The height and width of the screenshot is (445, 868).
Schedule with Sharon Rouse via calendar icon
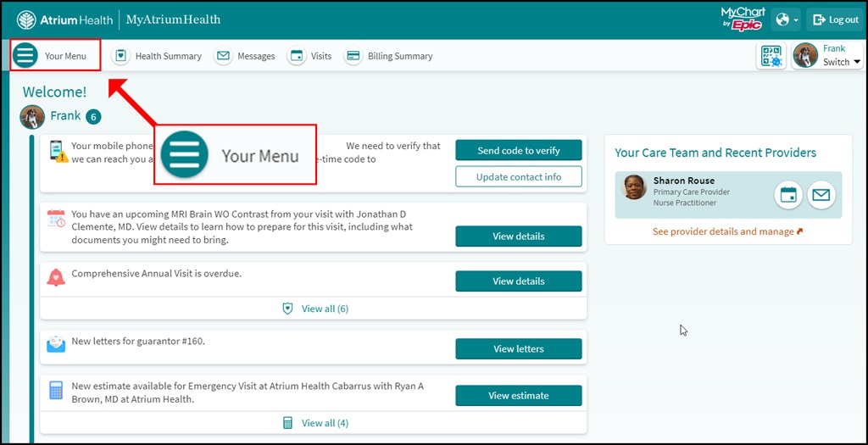click(788, 195)
